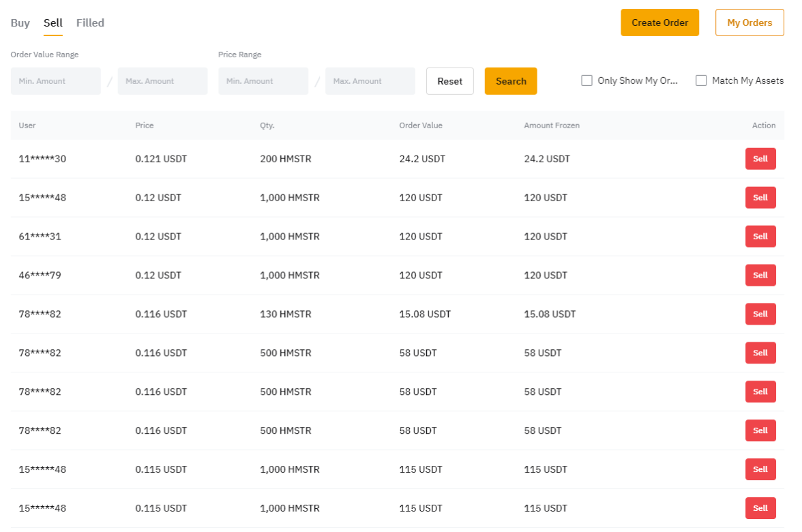
Task: Click the Create Order button
Action: click(659, 23)
